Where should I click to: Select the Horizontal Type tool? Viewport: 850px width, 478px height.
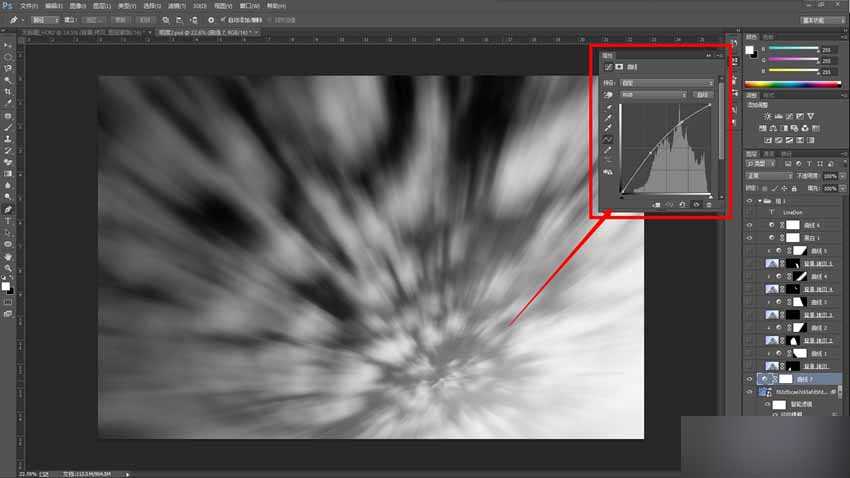pos(8,221)
